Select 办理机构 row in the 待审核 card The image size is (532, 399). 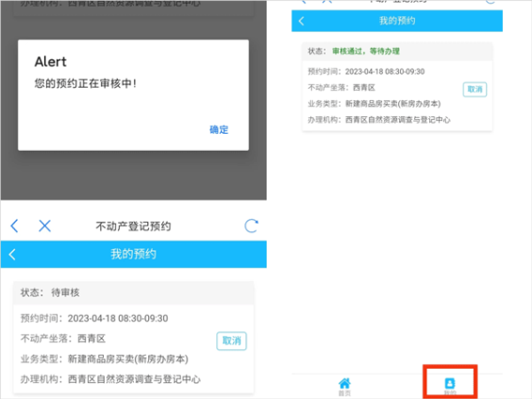(x=110, y=379)
